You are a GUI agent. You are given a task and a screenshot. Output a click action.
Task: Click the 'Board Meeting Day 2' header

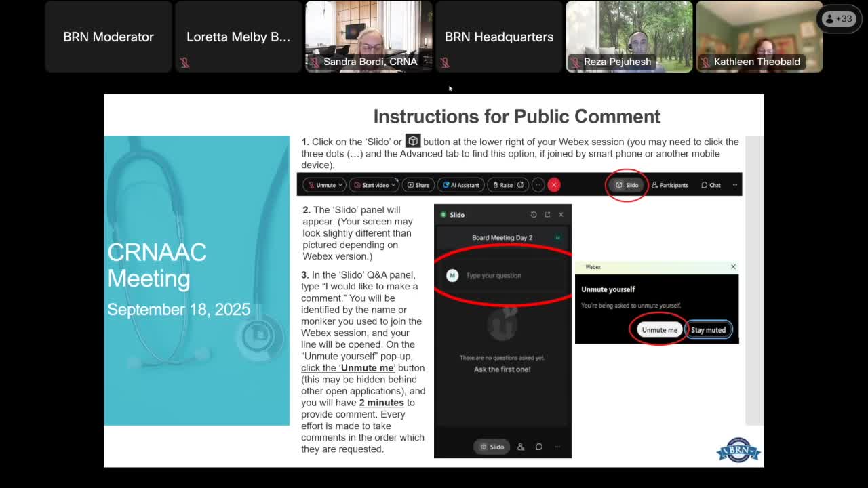click(502, 238)
